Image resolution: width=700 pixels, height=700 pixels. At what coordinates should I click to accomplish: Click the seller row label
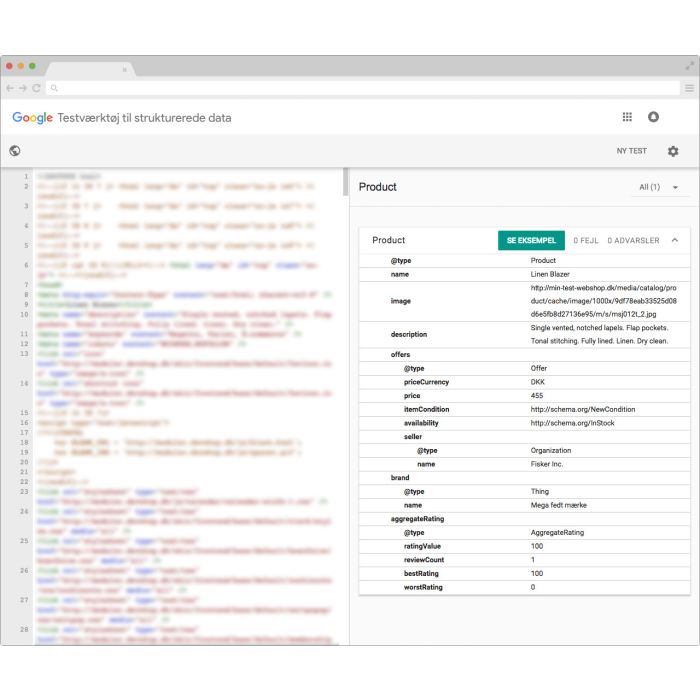click(413, 437)
